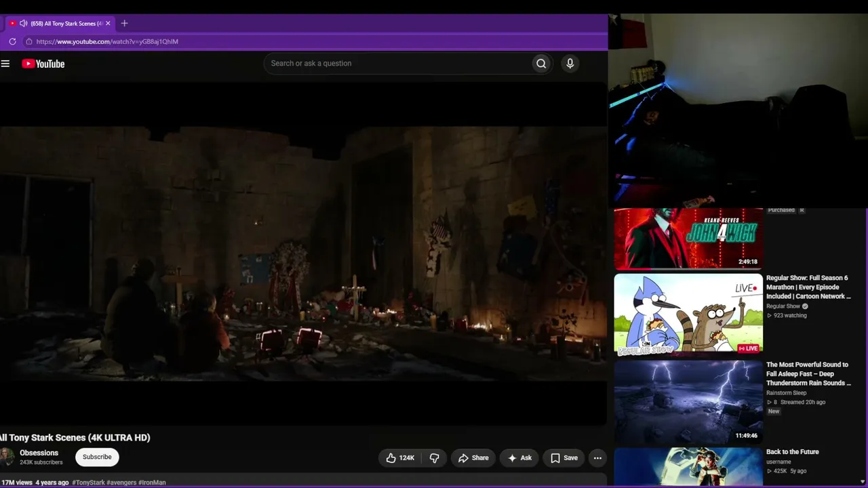Open the Back to the Future thumbnail
Screen dimensions: 868x488
point(688,466)
